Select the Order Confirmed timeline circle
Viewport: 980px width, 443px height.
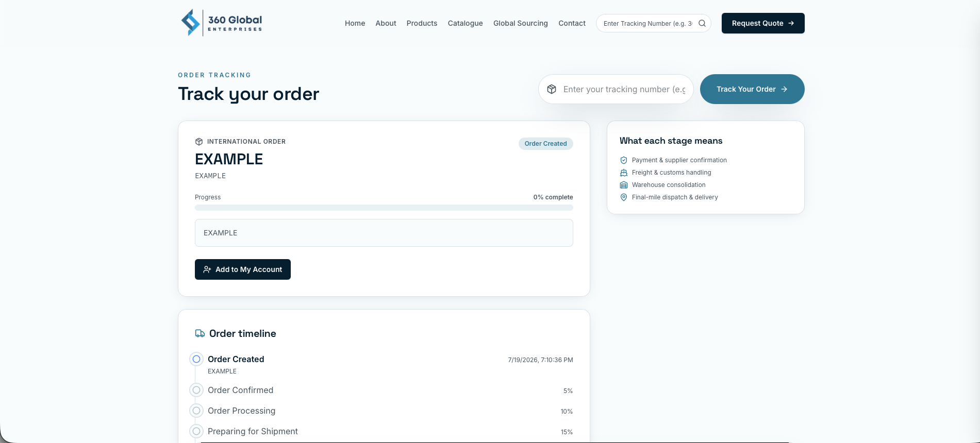tap(196, 390)
